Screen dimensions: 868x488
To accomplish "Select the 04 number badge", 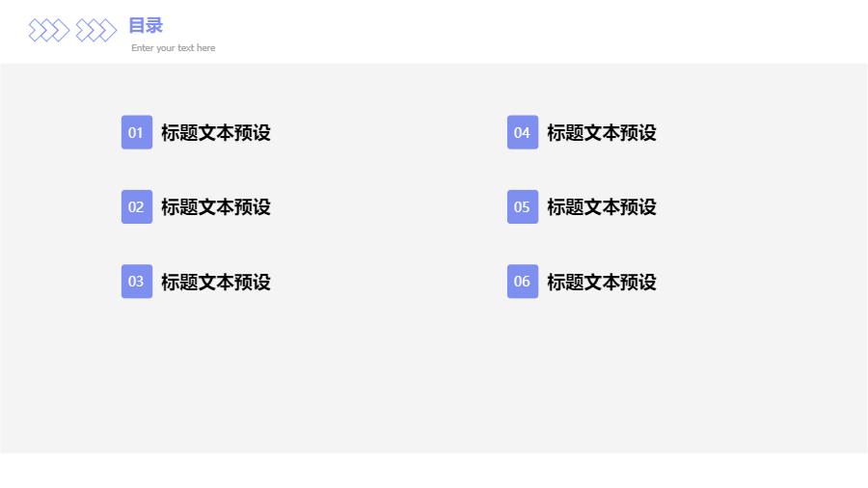I will click(522, 132).
